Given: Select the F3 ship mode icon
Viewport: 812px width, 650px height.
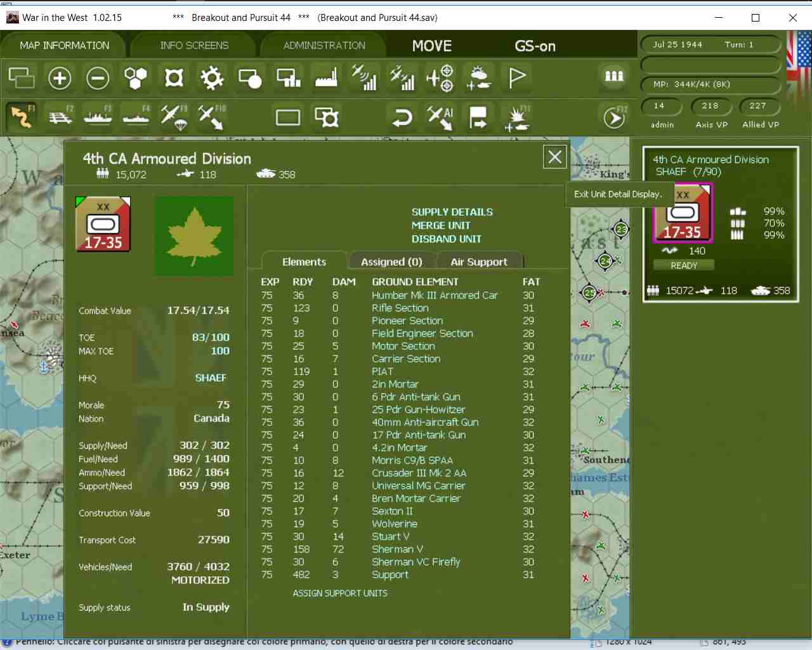Looking at the screenshot, I should [98, 117].
